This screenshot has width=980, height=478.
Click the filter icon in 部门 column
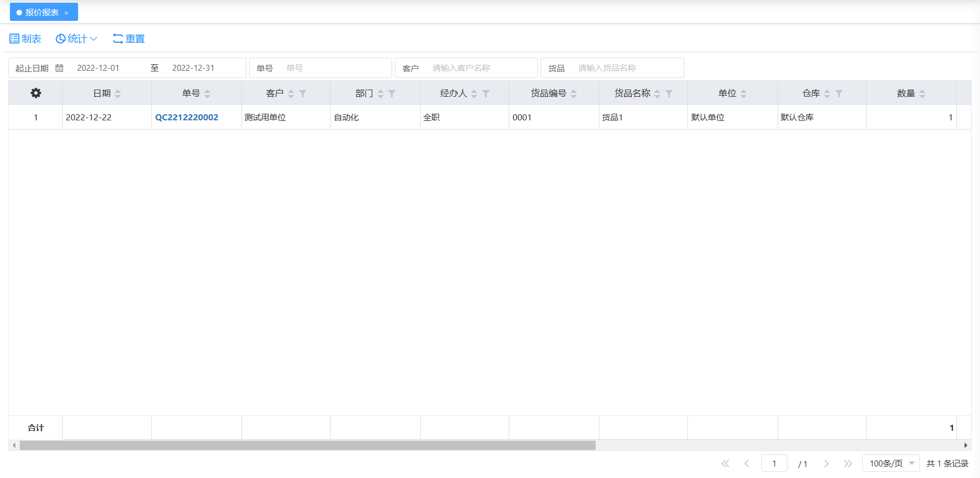pyautogui.click(x=392, y=94)
